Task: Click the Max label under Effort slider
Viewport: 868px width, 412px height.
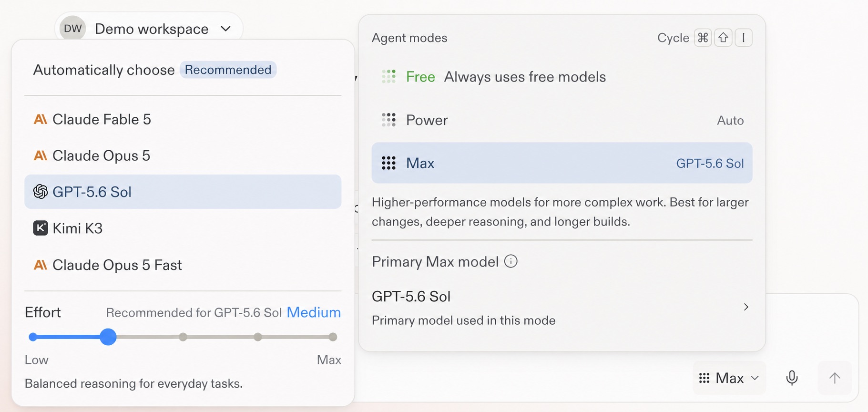Action: coord(329,360)
